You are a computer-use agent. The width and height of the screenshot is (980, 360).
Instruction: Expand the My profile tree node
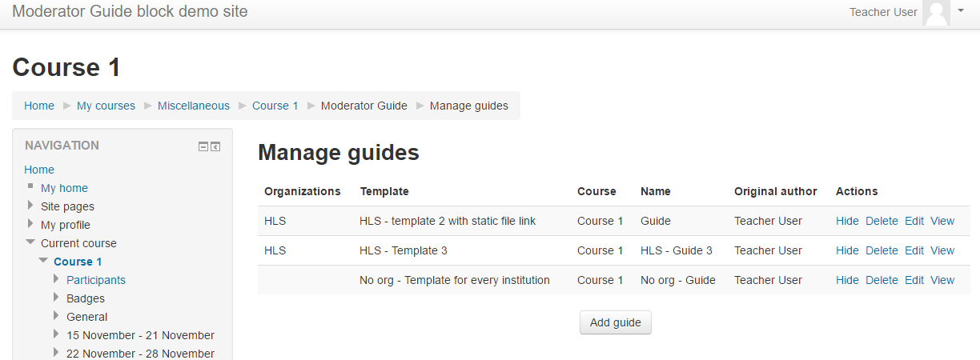point(31,225)
